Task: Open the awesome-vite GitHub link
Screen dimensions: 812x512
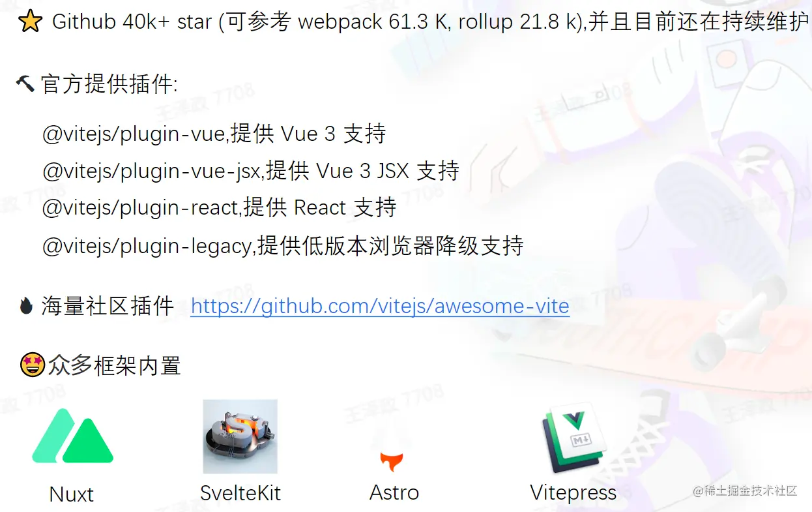Action: tap(380, 306)
